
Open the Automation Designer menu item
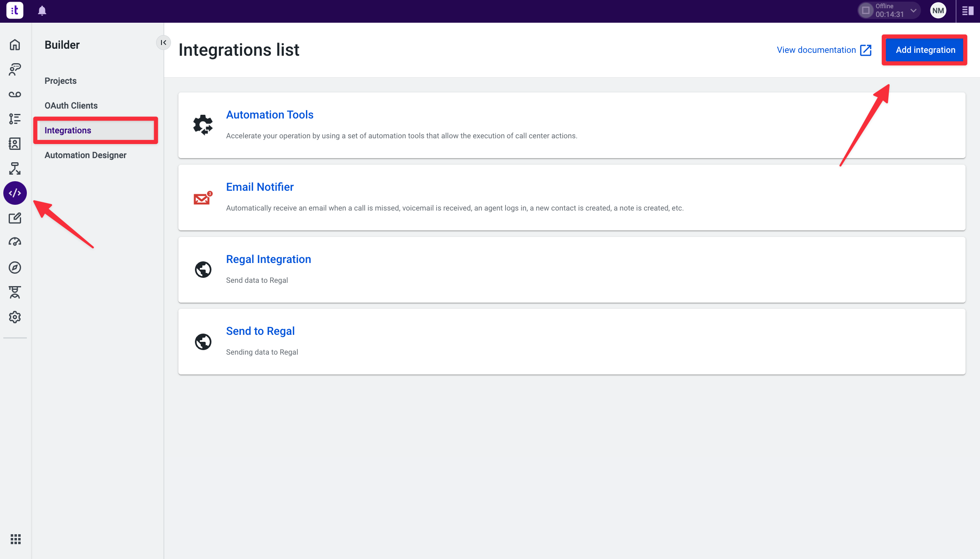[x=85, y=155]
